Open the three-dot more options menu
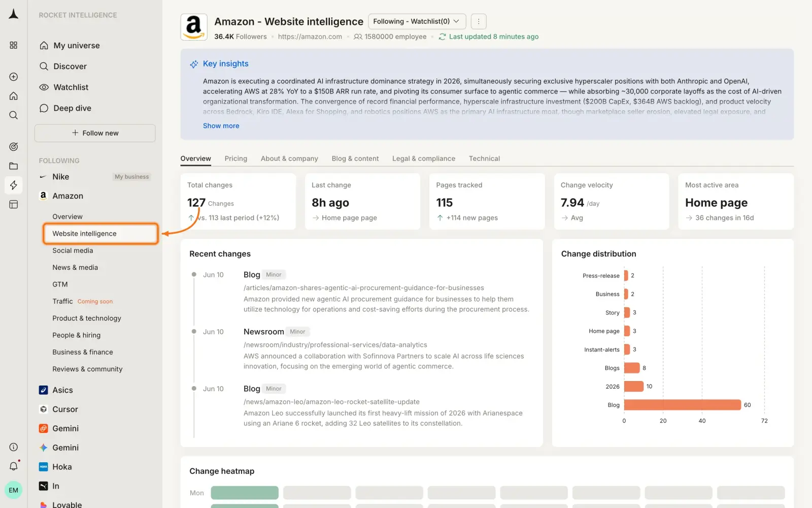 (x=479, y=21)
